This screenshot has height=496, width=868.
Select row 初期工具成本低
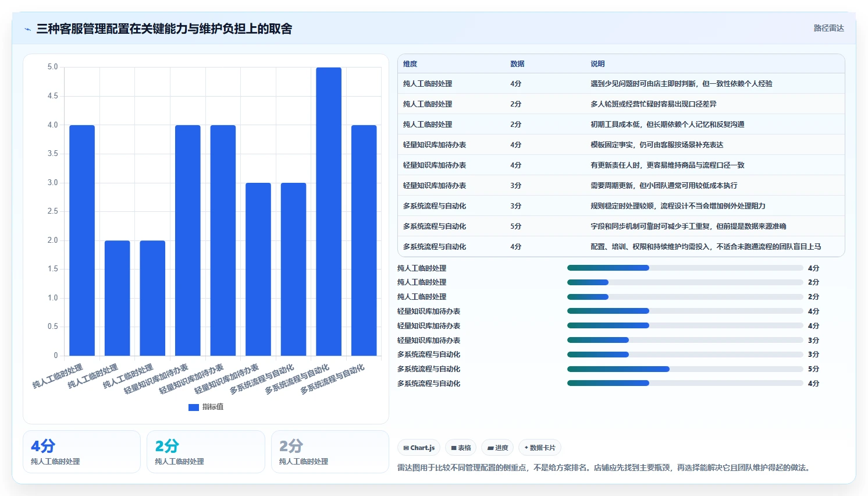tap(621, 125)
